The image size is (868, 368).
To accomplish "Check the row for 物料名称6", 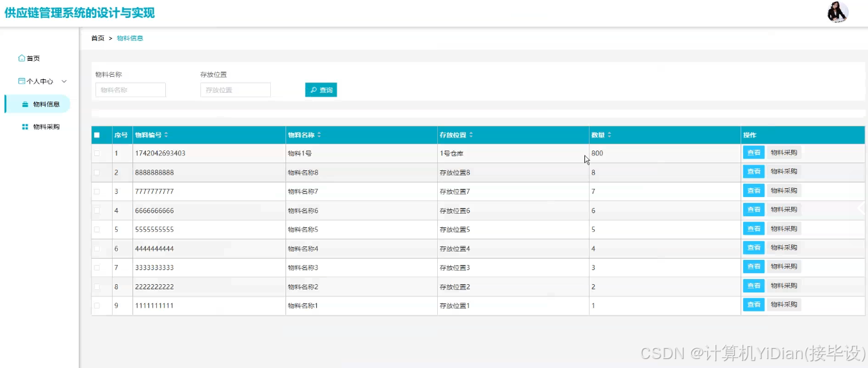I will pos(97,211).
